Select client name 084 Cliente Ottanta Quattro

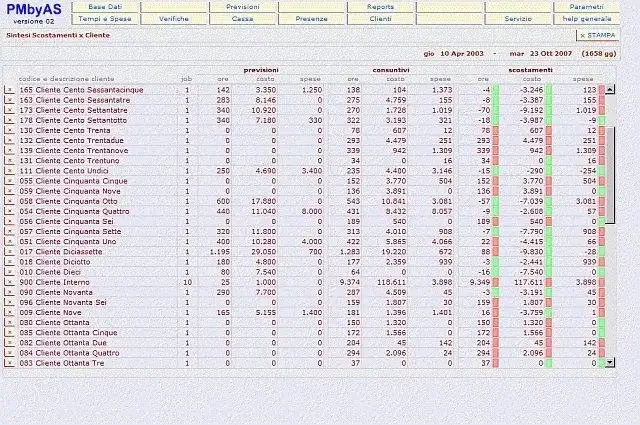[69, 353]
